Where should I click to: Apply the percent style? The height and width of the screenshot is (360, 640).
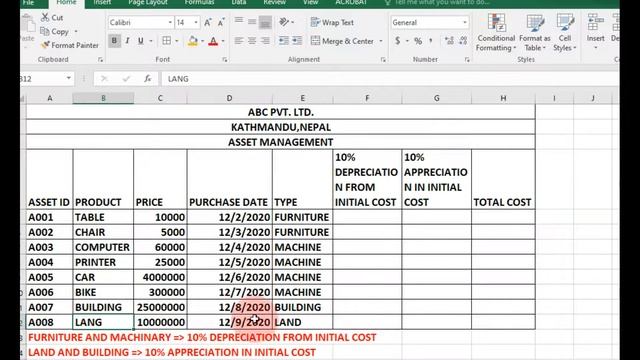pos(418,41)
